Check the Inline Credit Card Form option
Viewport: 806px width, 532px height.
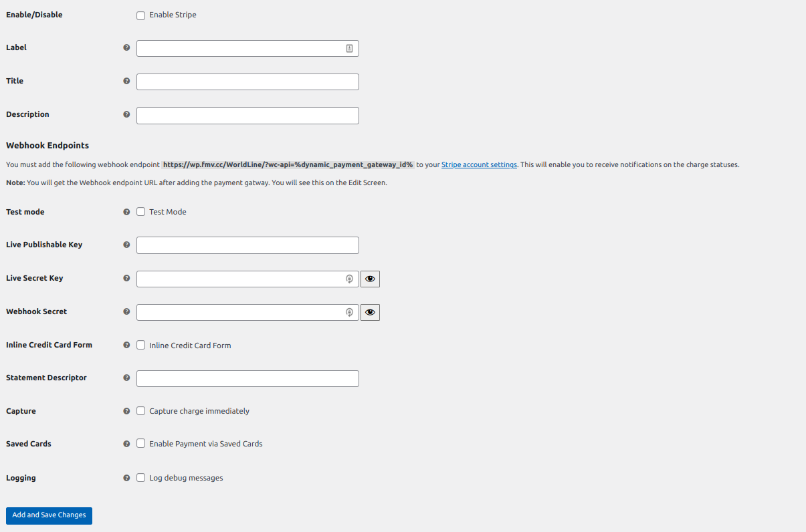pyautogui.click(x=141, y=346)
